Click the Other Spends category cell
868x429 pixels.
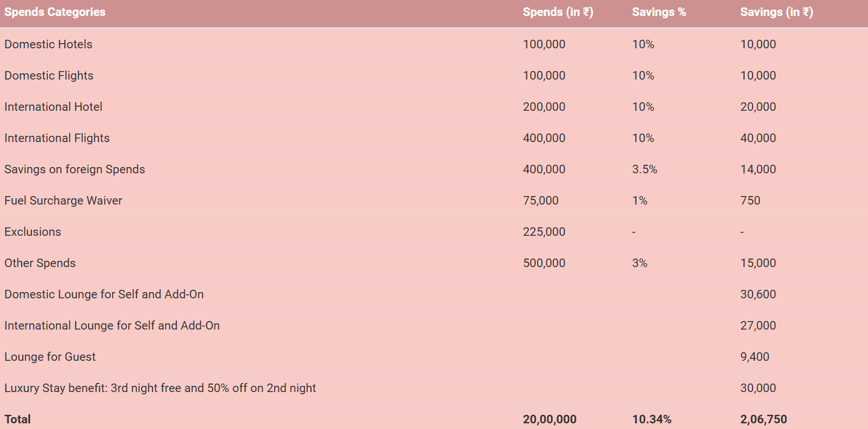(40, 263)
